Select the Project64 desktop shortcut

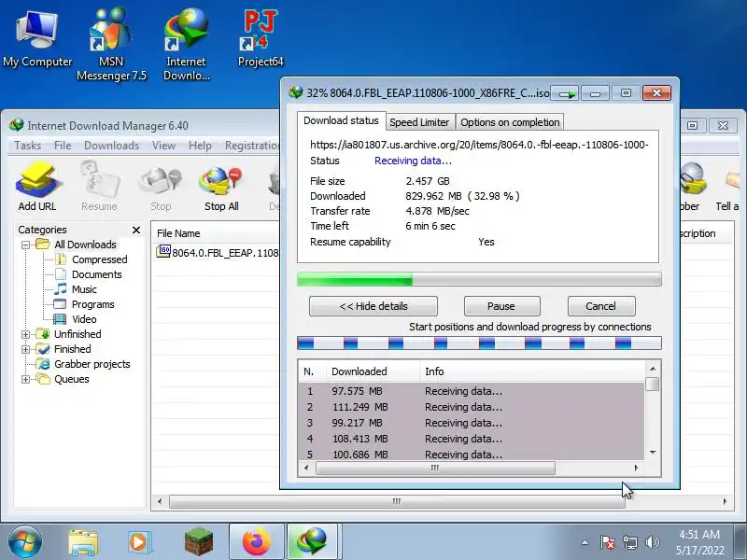point(261,39)
